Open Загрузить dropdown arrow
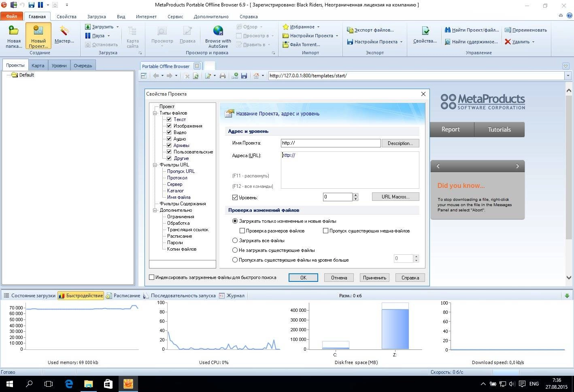This screenshot has width=574, height=392. click(x=118, y=27)
